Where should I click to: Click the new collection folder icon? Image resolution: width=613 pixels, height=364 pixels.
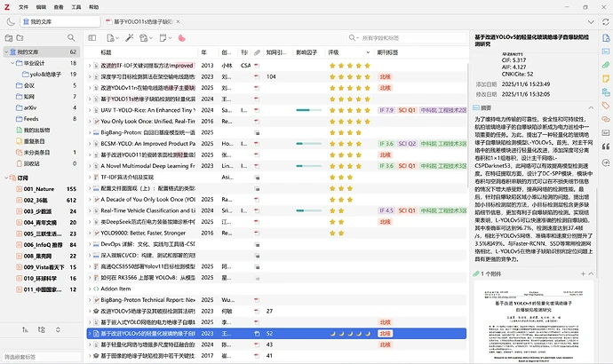coord(20,38)
